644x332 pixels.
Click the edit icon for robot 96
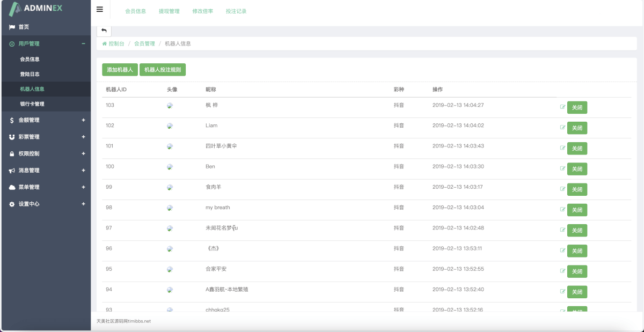562,250
